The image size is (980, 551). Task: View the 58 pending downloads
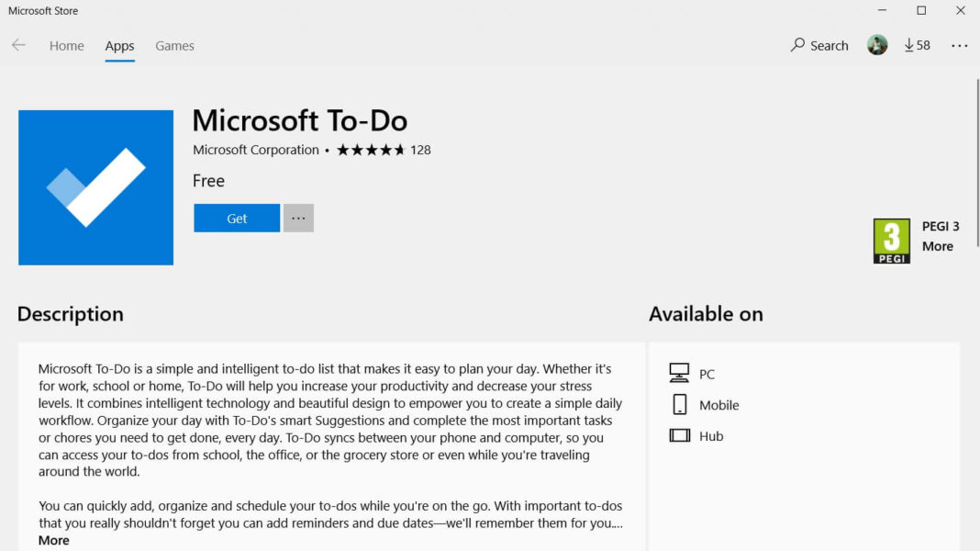[917, 45]
